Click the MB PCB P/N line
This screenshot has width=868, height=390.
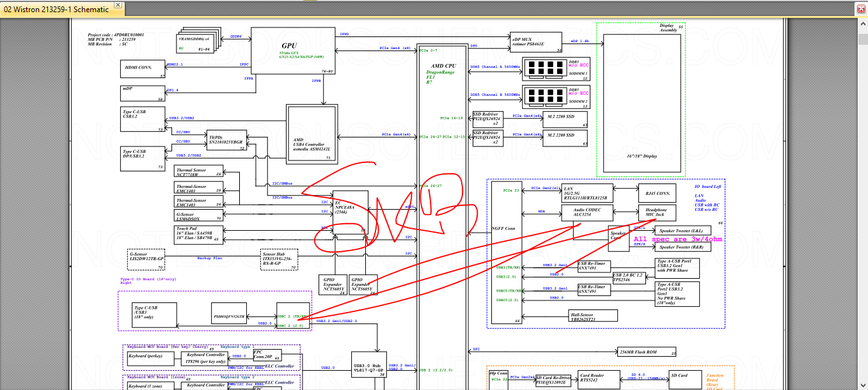pos(113,39)
